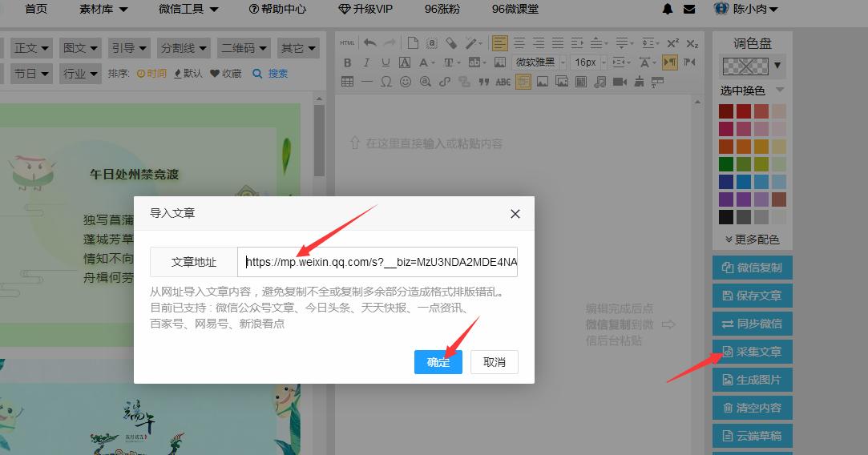Switch to HTML source mode

click(x=347, y=42)
